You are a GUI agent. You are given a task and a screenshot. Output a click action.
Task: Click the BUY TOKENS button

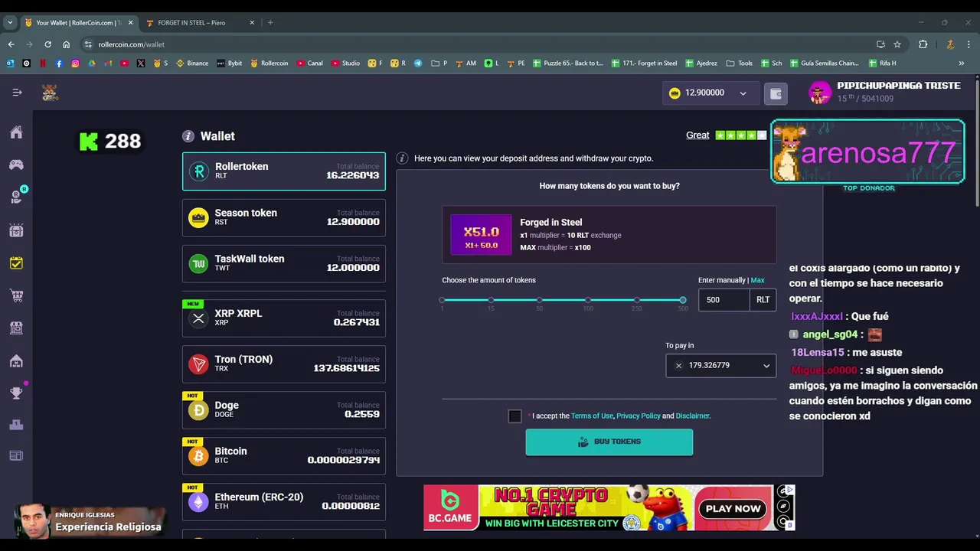pyautogui.click(x=609, y=442)
